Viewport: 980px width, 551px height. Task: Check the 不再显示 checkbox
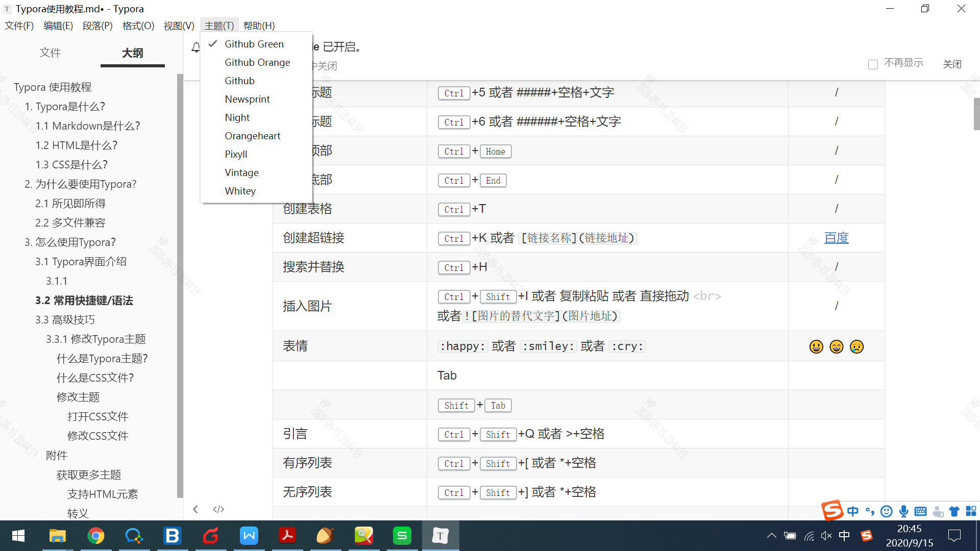click(873, 64)
